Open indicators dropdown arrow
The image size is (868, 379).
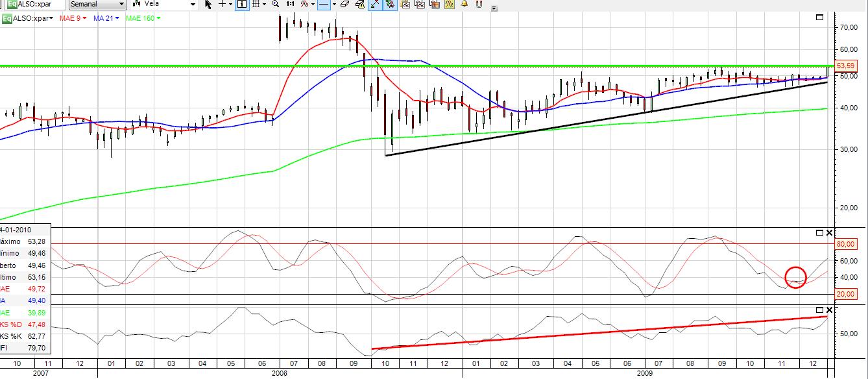click(x=313, y=4)
